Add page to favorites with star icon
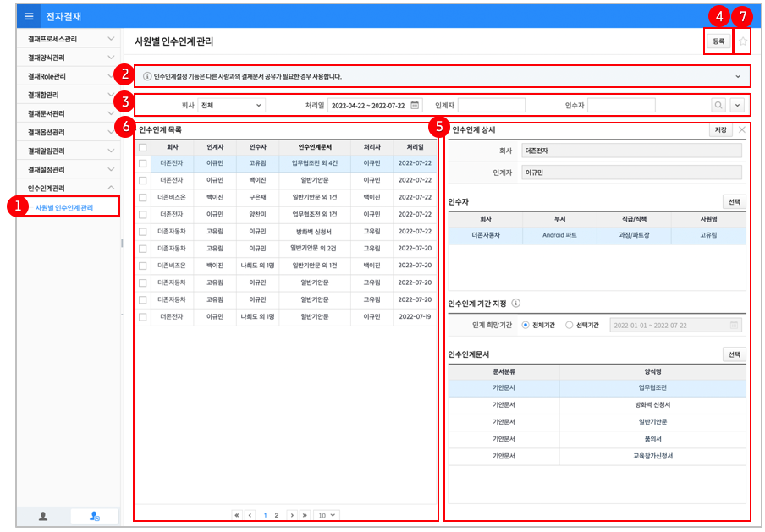The width and height of the screenshot is (765, 532). [x=742, y=41]
